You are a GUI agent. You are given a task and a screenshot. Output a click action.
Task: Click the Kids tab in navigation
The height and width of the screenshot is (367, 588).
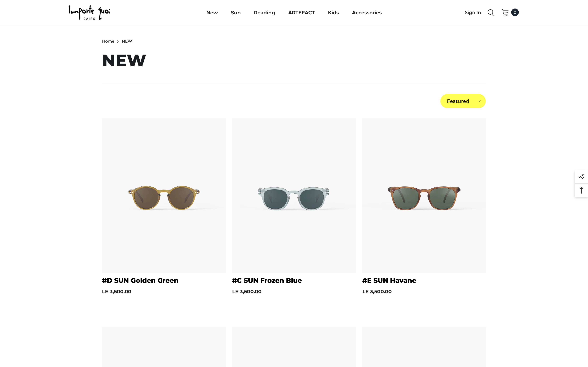[x=333, y=12]
